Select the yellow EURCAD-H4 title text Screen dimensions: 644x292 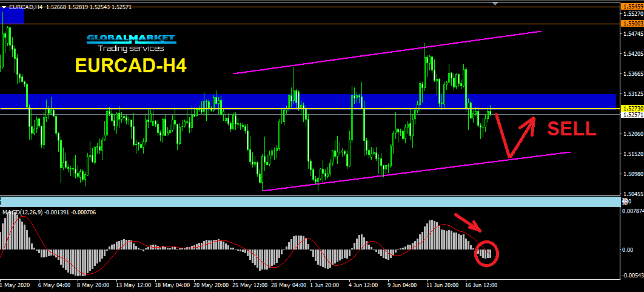click(130, 66)
